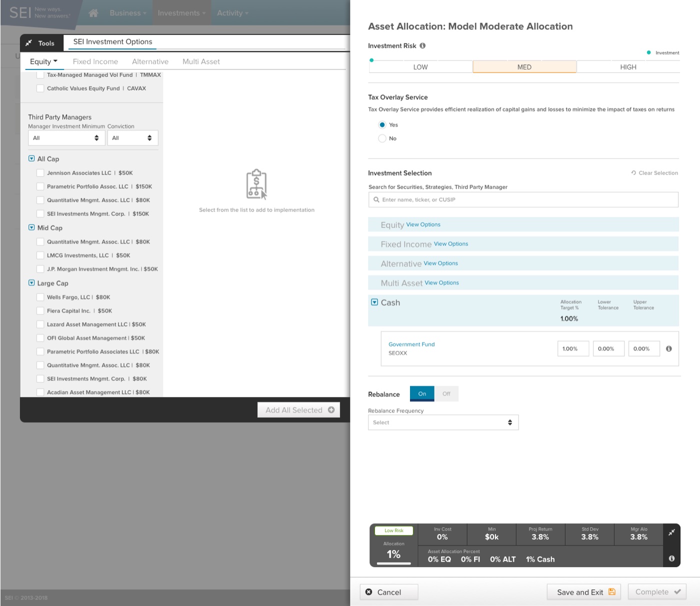The width and height of the screenshot is (700, 606).
Task: Check Acadian Asset Management LLC $80K
Action: (40, 392)
